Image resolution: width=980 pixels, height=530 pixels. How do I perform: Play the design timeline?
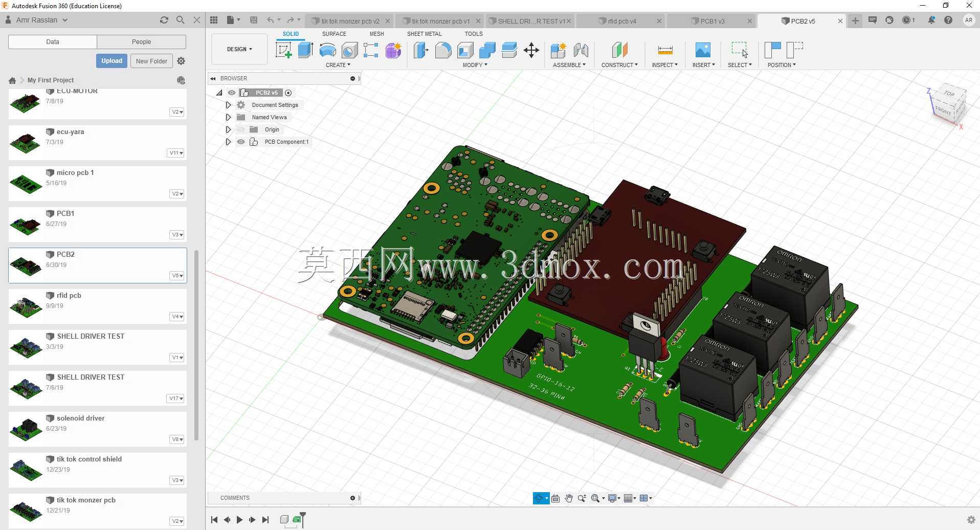(x=239, y=520)
